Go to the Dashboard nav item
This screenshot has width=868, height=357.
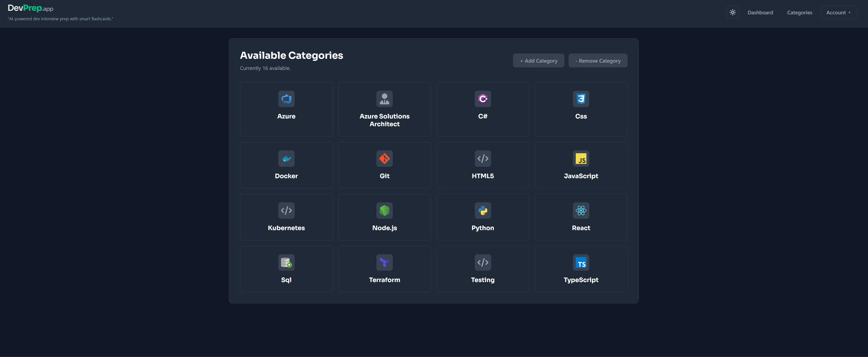(760, 13)
